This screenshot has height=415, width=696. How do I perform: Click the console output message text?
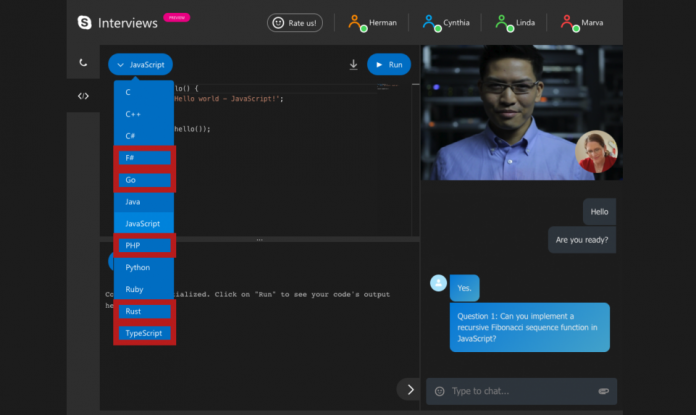(x=247, y=300)
